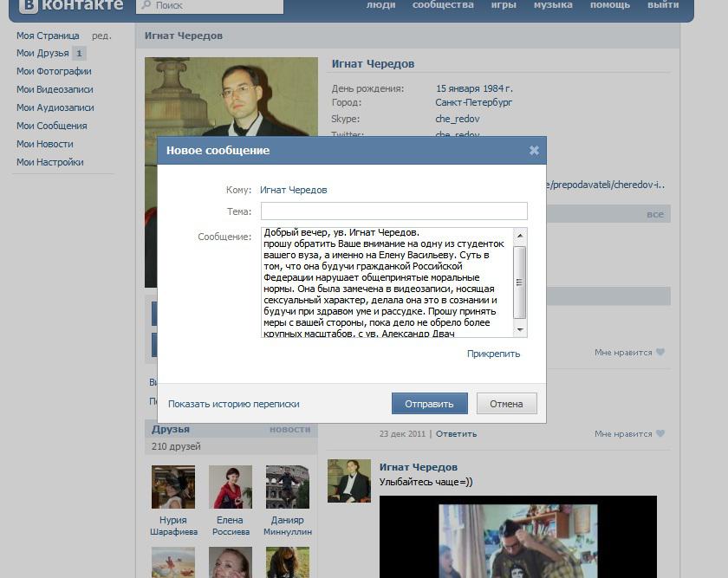Click the VKontakte logo icon
728x578 pixels.
[29, 5]
